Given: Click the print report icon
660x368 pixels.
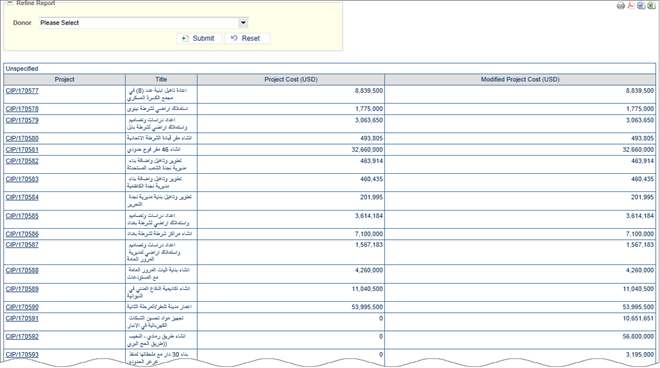Looking at the screenshot, I should pos(620,5).
